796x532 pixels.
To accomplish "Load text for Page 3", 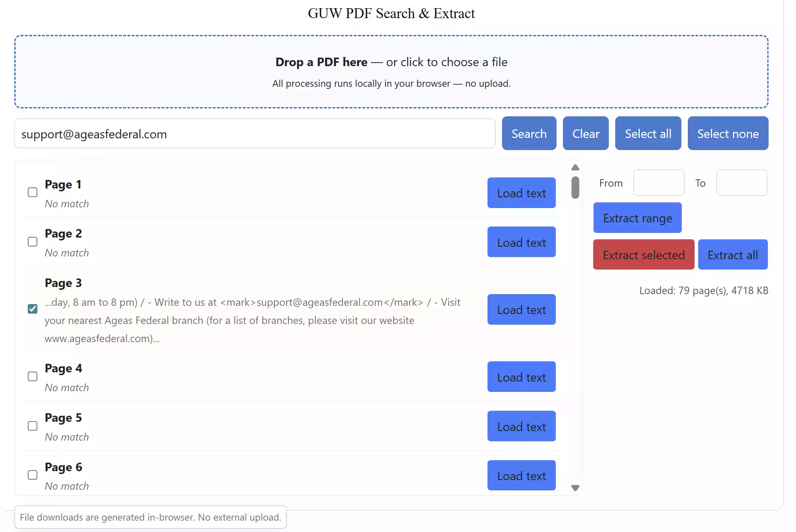I will [521, 309].
